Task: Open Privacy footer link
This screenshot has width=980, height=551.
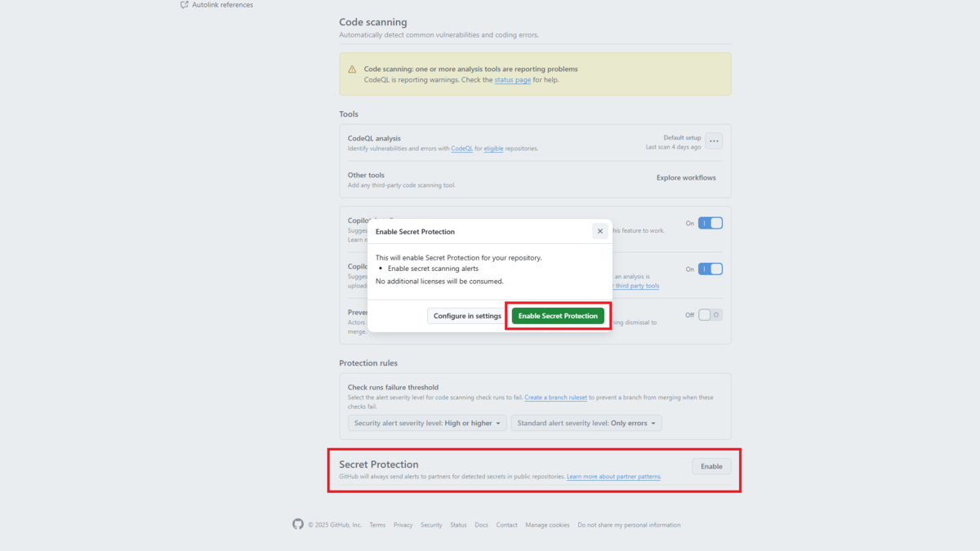Action: [403, 525]
